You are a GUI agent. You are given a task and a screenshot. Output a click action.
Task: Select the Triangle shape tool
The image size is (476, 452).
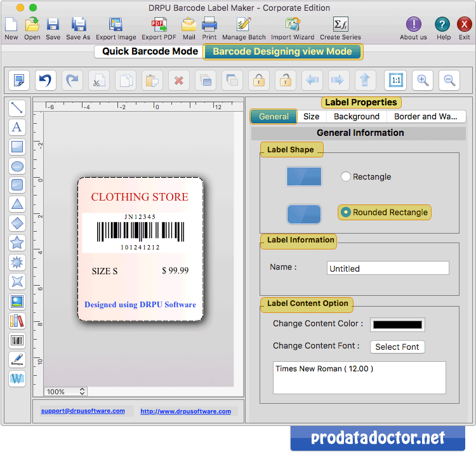(17, 204)
